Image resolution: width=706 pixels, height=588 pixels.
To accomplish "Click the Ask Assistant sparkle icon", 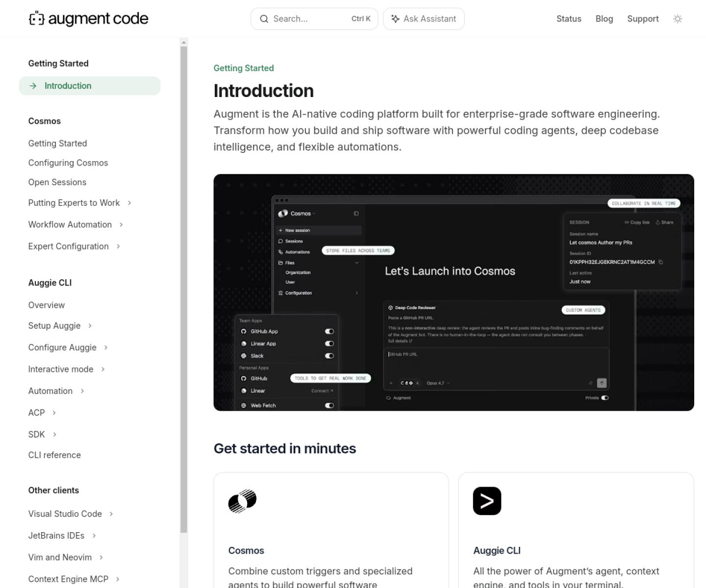I will click(395, 19).
